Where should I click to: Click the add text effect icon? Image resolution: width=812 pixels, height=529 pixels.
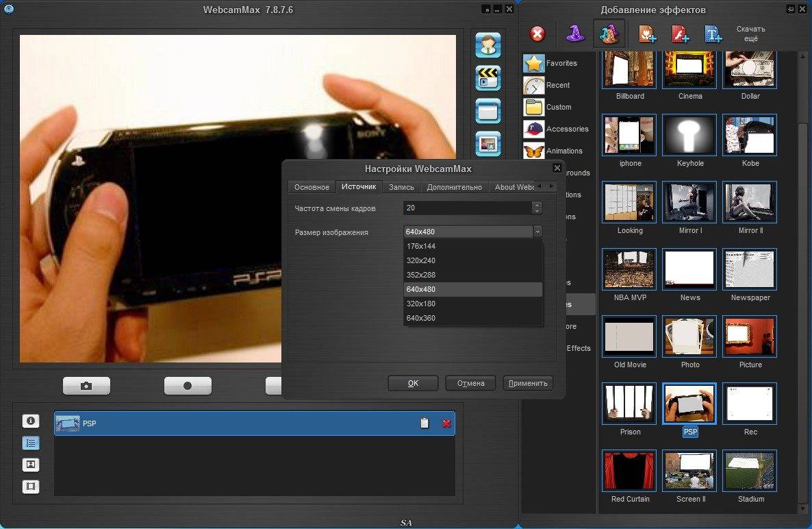[x=713, y=34]
